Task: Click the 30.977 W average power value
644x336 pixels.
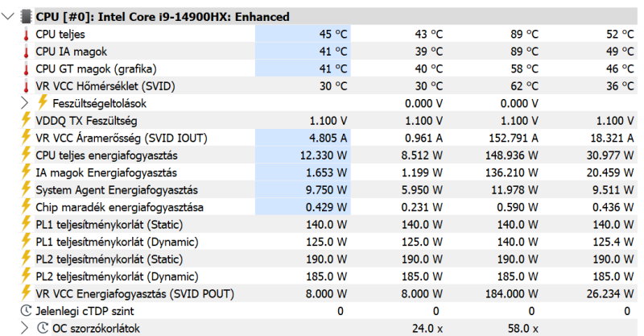Action: [610, 155]
